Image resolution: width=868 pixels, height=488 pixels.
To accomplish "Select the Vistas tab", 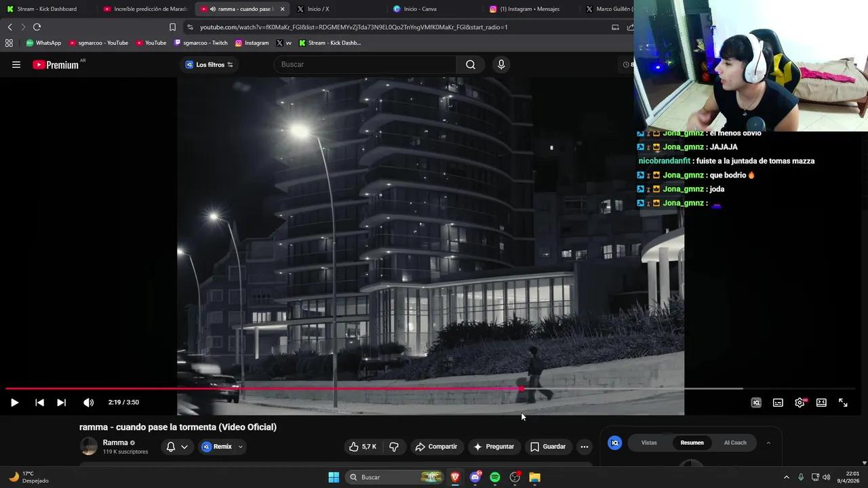I will coord(649,443).
